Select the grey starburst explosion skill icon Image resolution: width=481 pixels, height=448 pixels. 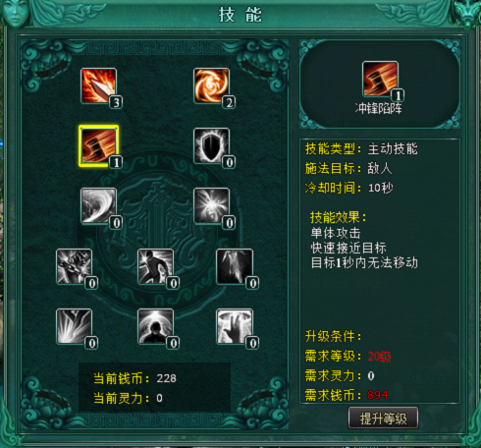point(211,206)
